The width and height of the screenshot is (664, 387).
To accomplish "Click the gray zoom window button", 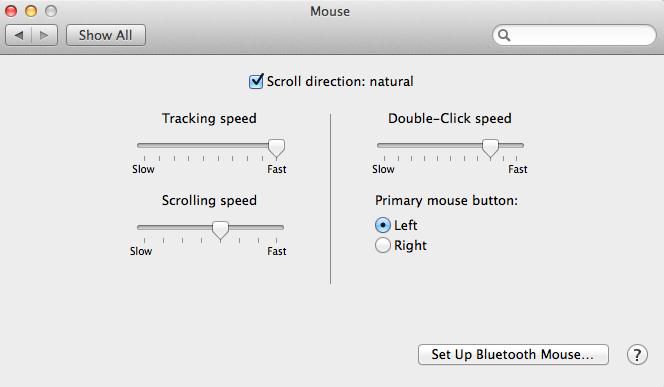I will coord(51,11).
